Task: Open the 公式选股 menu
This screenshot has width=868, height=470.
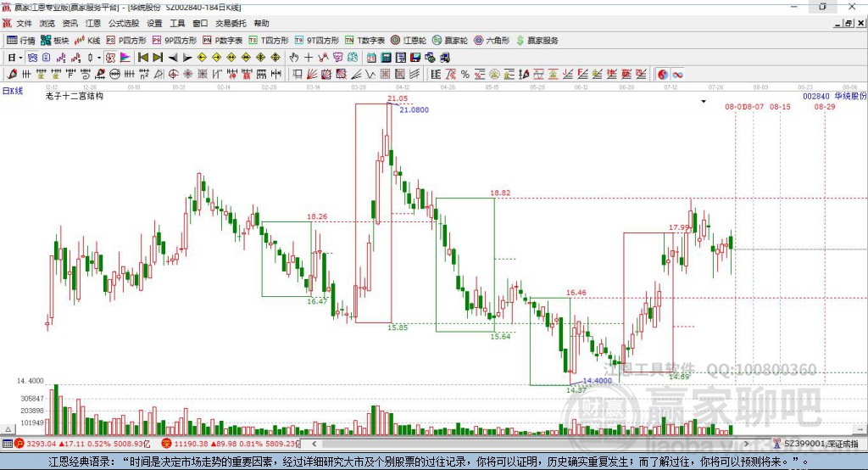Action: click(124, 23)
